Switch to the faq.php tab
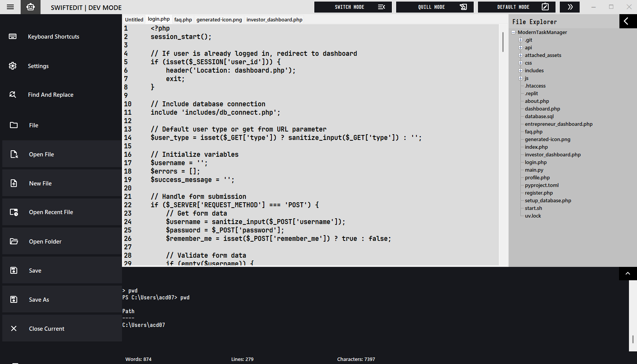The width and height of the screenshot is (637, 364). pos(183,19)
